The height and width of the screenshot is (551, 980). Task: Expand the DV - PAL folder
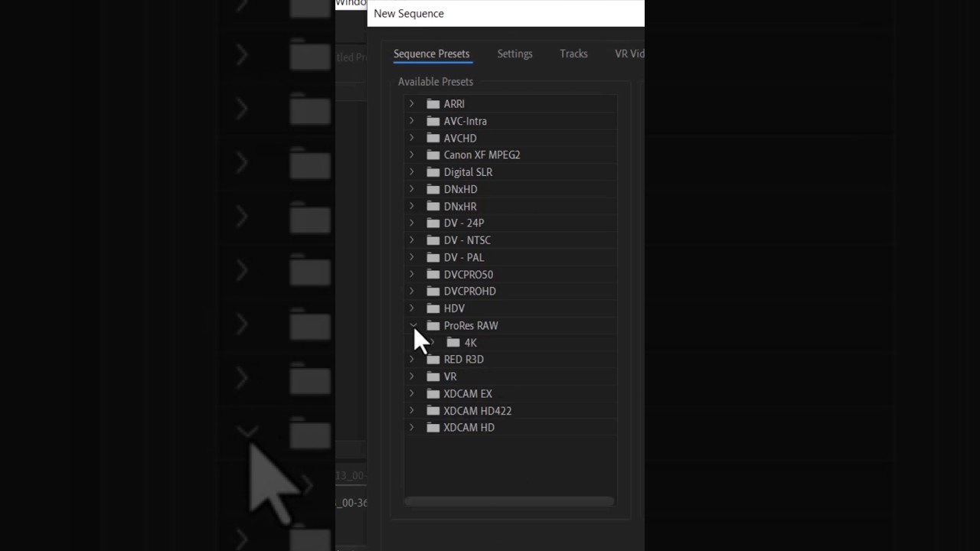click(411, 257)
